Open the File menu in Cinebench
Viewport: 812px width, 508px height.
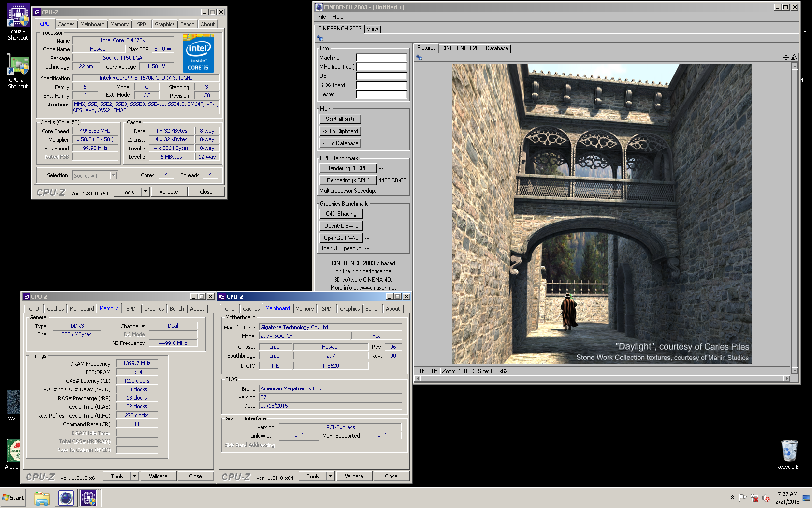coord(322,17)
